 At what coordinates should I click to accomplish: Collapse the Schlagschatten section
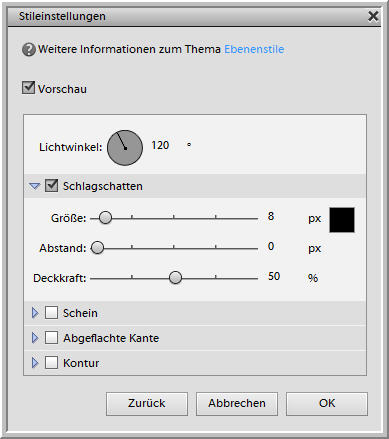(35, 186)
